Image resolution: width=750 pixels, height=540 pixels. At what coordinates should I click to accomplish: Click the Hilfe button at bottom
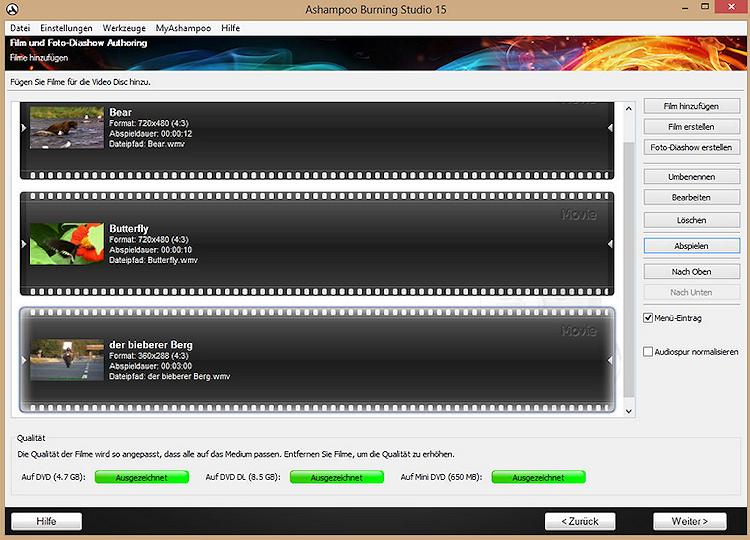coord(46,521)
